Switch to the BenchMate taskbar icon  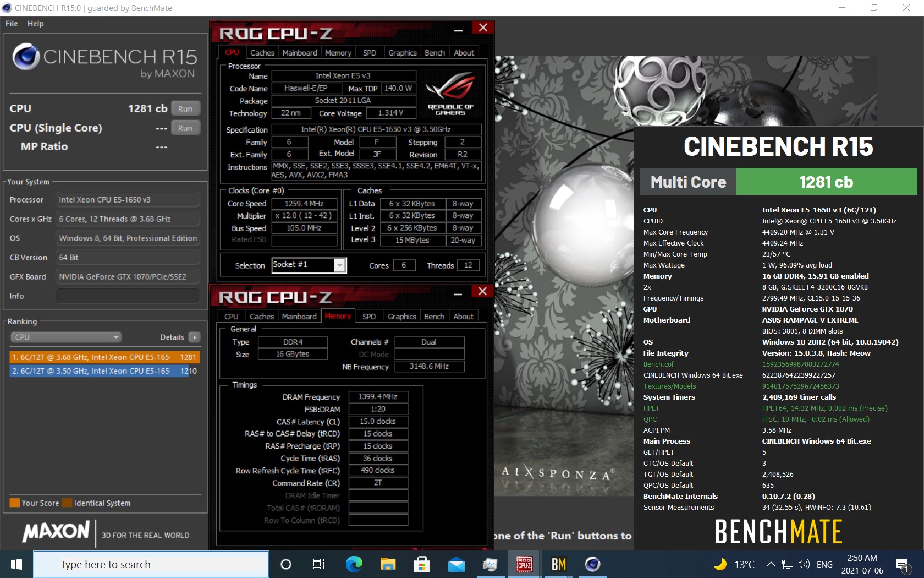[559, 564]
